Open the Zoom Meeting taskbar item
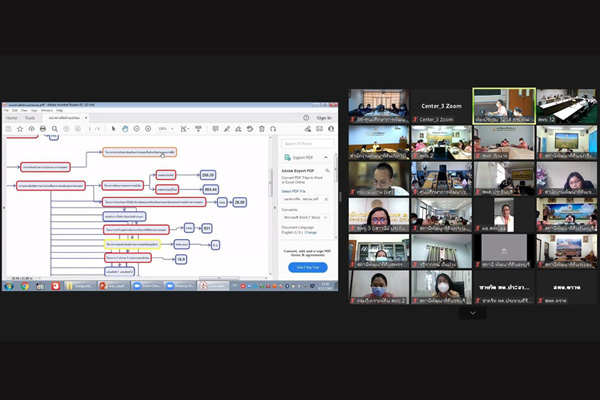 pos(180,286)
